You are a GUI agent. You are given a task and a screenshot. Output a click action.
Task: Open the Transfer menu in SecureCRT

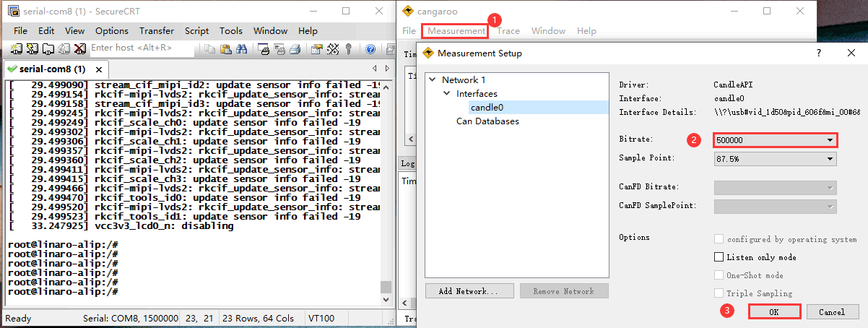click(x=156, y=31)
